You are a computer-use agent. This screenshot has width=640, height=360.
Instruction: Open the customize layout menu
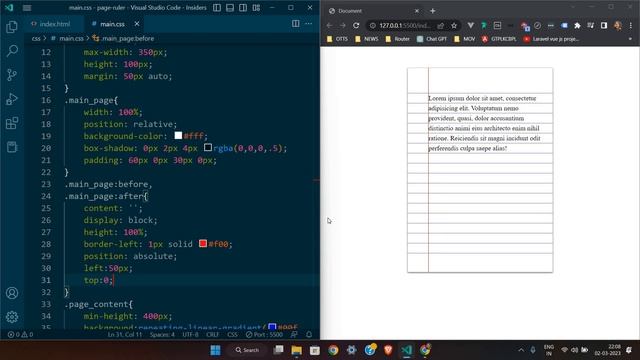click(256, 8)
